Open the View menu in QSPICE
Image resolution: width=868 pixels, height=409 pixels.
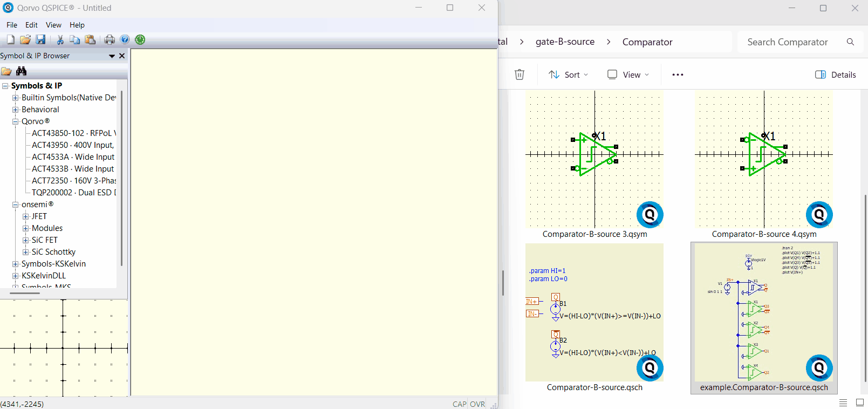point(53,25)
